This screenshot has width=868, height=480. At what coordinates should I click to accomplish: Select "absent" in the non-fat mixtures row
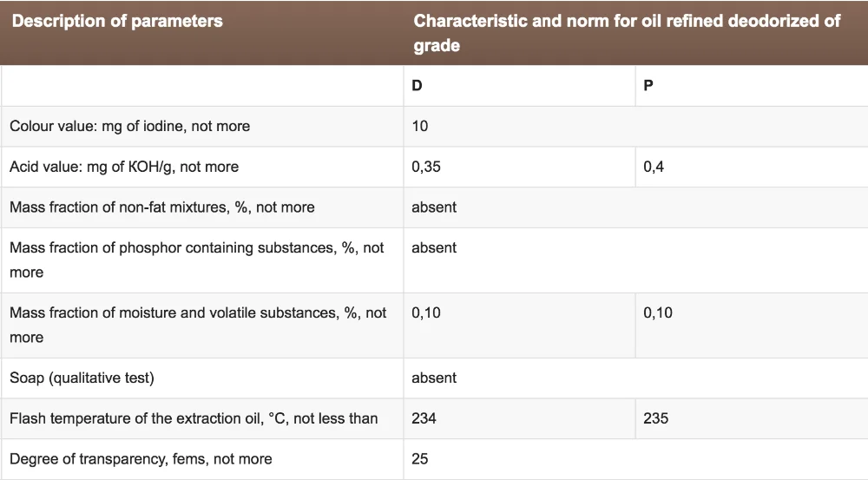[434, 207]
